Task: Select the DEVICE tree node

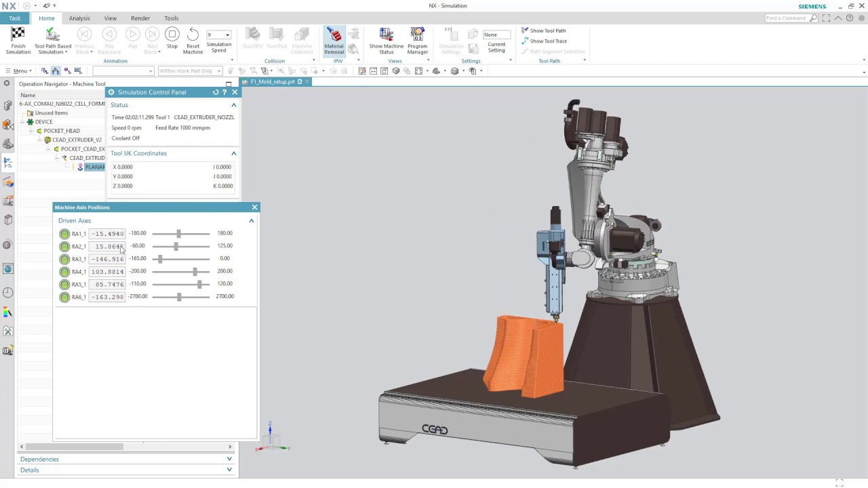Action: tap(43, 122)
